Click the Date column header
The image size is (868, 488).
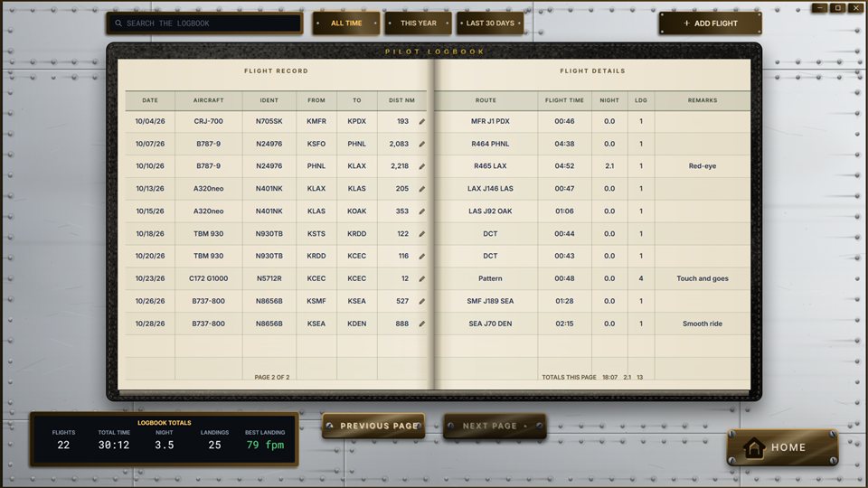click(150, 100)
